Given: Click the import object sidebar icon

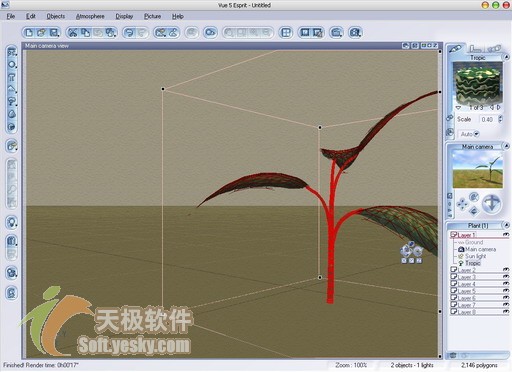Looking at the screenshot, I should click(12, 146).
